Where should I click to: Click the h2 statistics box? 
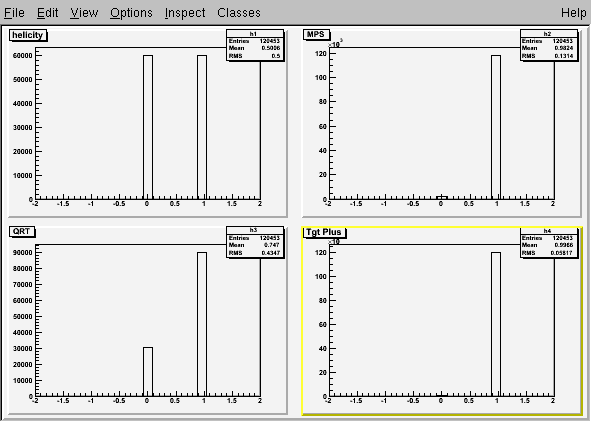click(548, 45)
